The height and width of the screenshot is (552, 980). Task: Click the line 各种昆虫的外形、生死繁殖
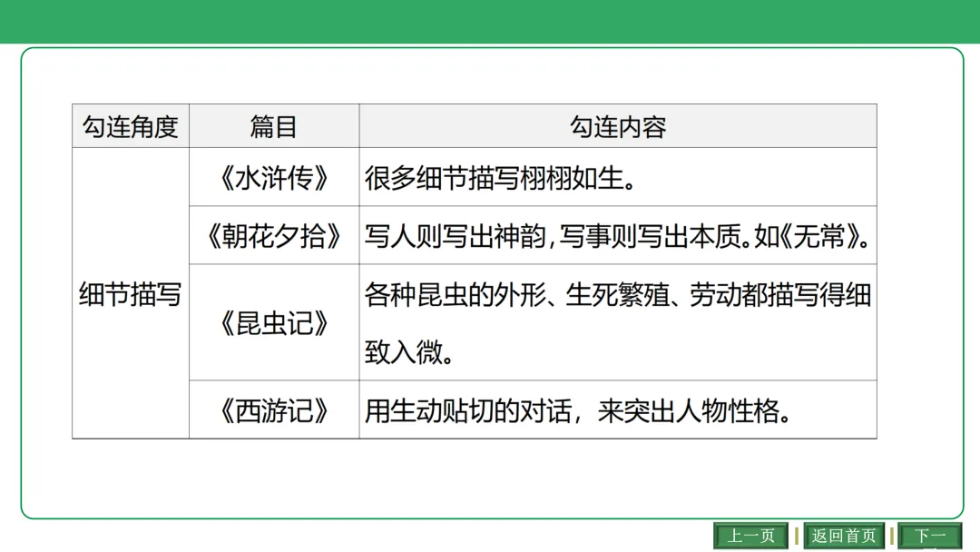tap(517, 294)
